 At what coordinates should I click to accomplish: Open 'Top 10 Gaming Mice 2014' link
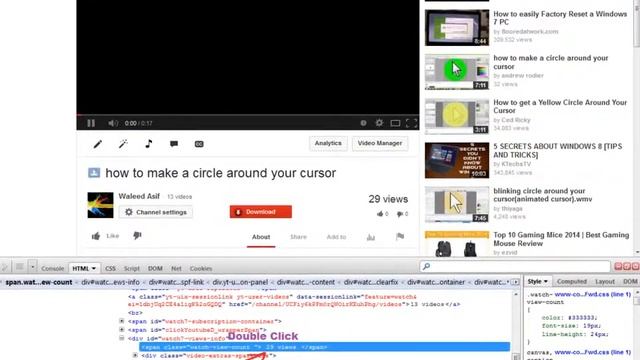coord(561,239)
